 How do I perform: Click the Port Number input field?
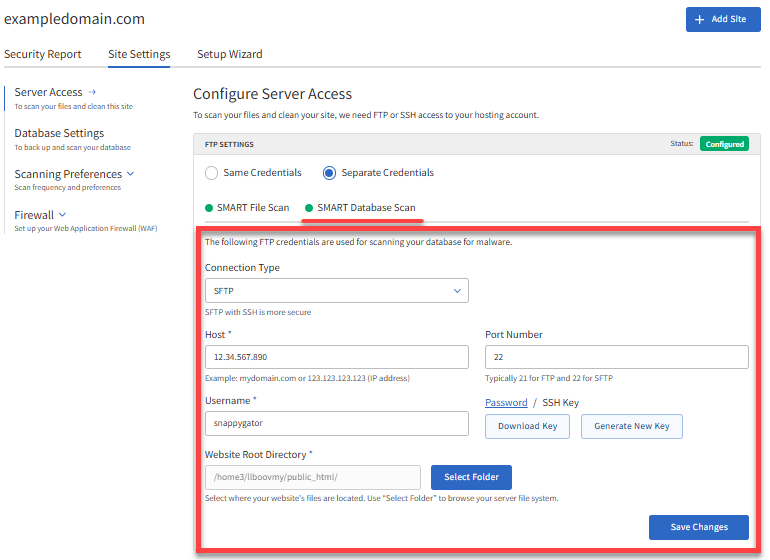click(617, 357)
